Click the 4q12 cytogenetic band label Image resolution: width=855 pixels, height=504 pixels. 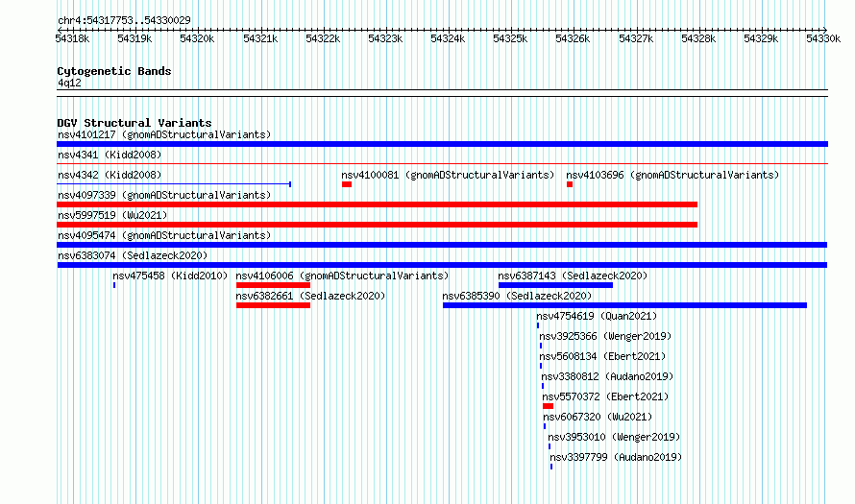69,83
